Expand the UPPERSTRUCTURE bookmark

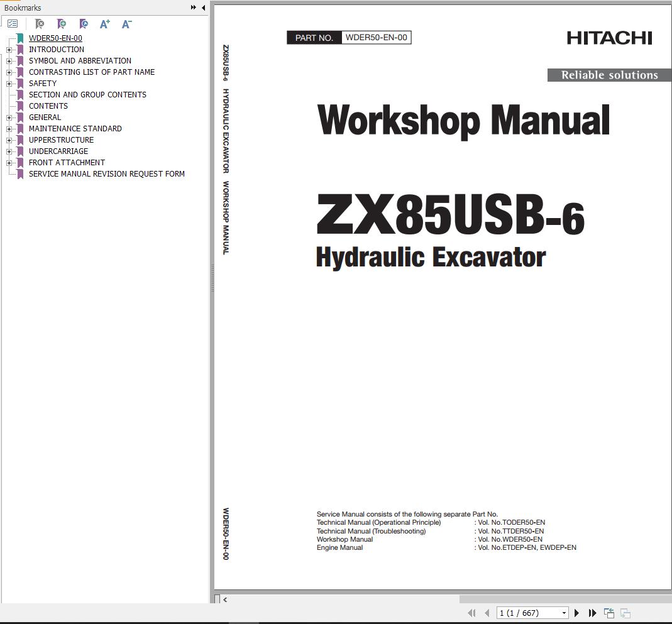click(x=9, y=141)
